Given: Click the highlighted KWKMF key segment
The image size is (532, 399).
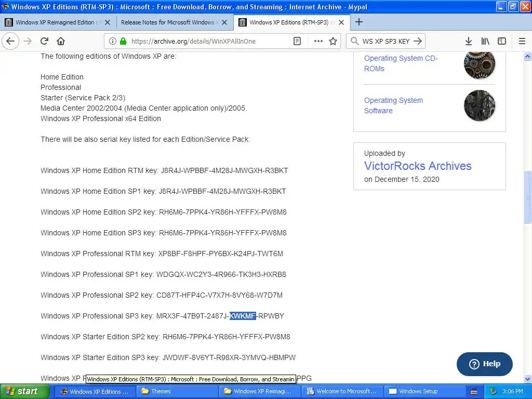Looking at the screenshot, I should [243, 316].
